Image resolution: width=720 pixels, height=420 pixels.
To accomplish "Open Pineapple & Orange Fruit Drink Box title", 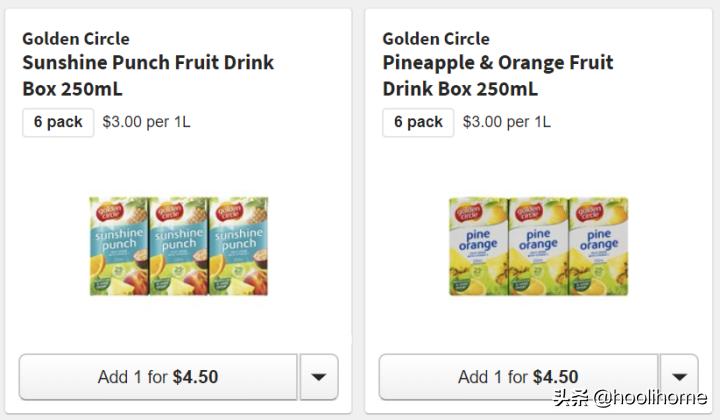I will (497, 75).
